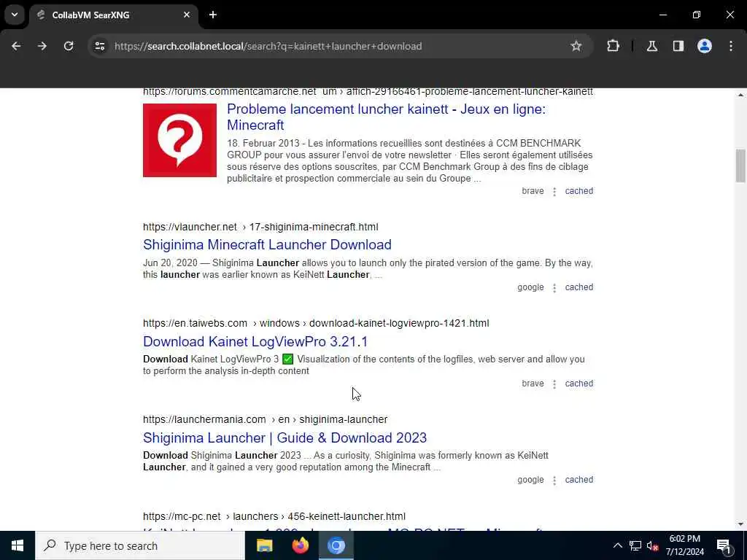
Task: Open File Explorer from taskbar
Action: (x=264, y=545)
